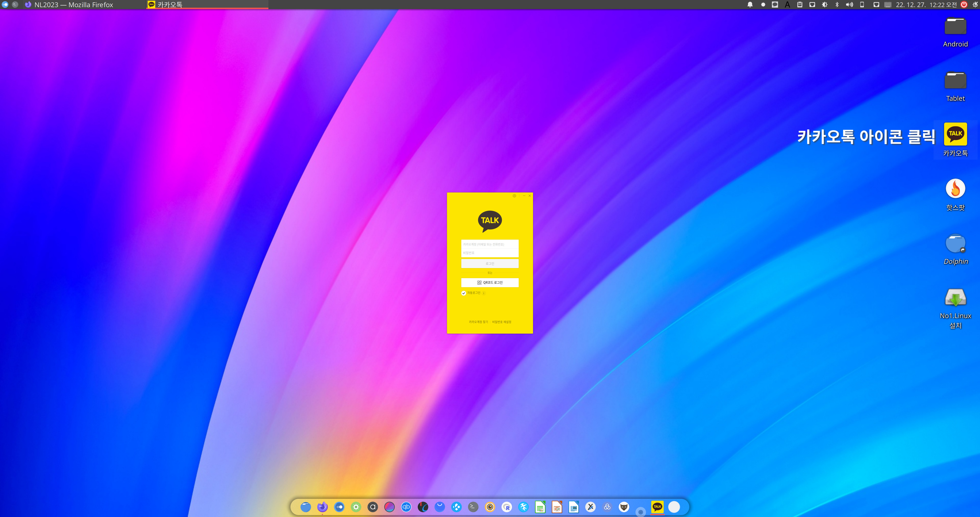Open the speech bubble tray icon
This screenshot has height=517, width=980.
click(x=775, y=5)
